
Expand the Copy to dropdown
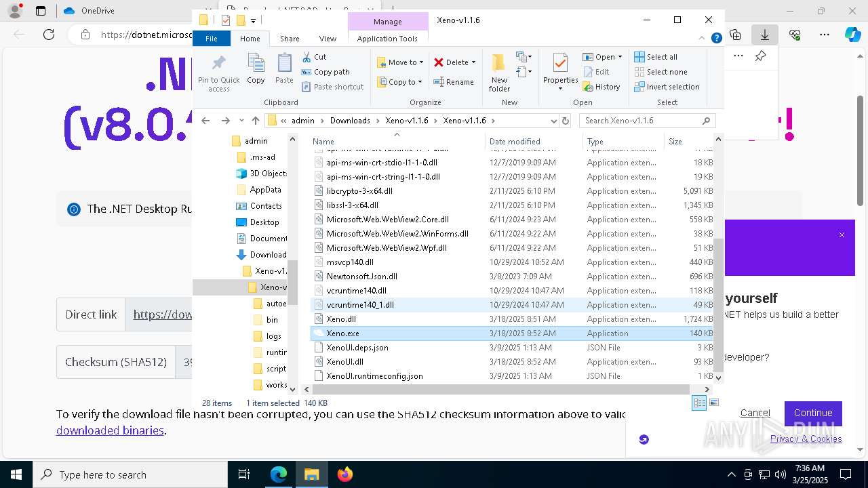[420, 82]
